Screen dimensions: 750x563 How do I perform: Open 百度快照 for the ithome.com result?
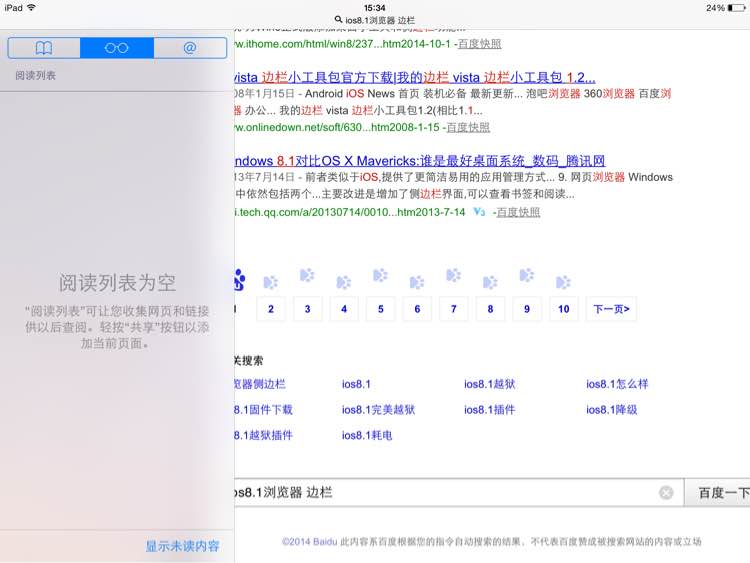479,44
